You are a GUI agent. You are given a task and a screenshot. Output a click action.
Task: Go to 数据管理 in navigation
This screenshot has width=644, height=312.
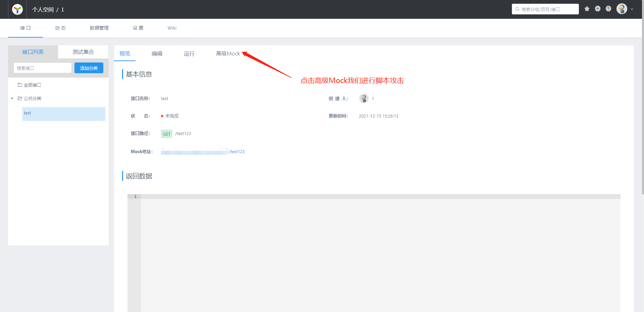click(x=99, y=28)
